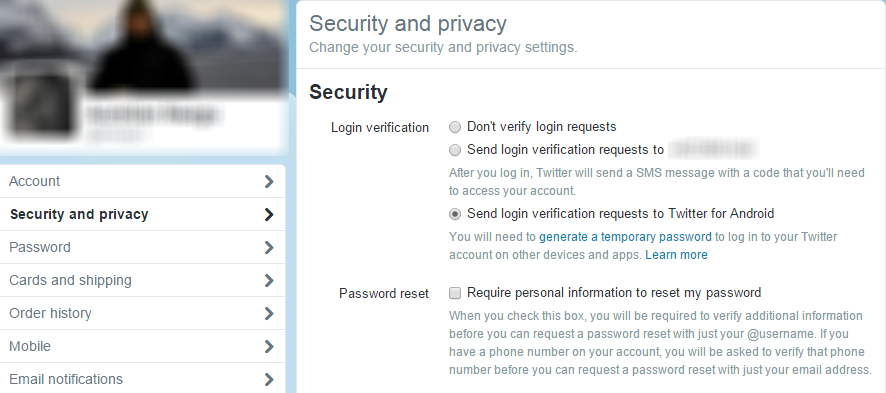Click the arrow icon beside Order history
Screen dimensions: 886x393
(269, 313)
